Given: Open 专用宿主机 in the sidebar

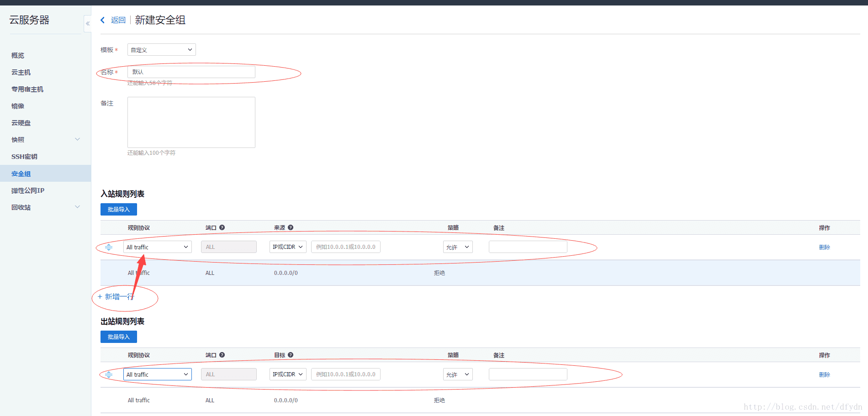Looking at the screenshot, I should 27,89.
